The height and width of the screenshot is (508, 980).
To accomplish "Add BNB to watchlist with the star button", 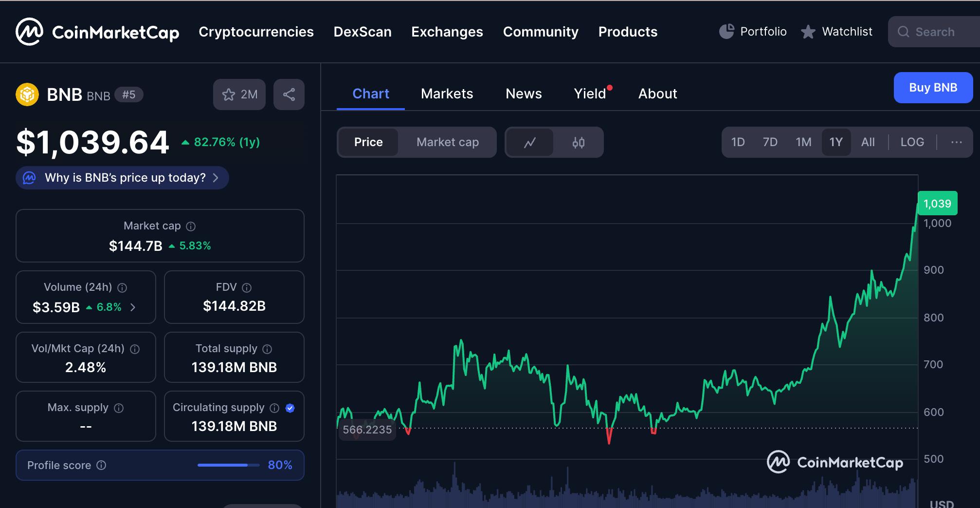I will (x=239, y=94).
